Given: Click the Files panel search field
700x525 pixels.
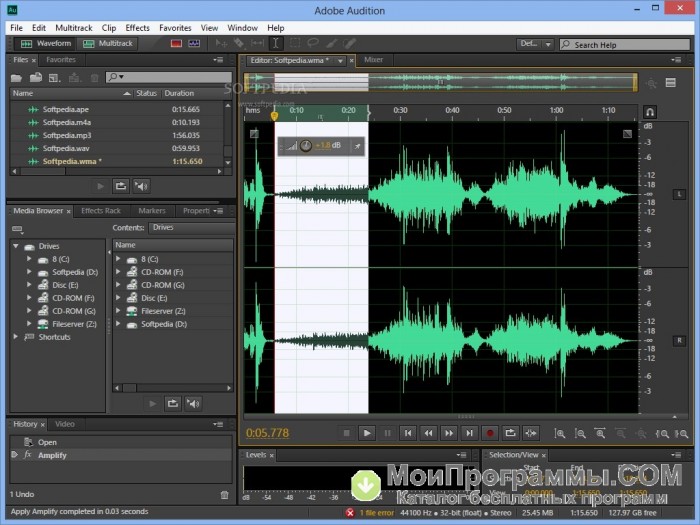Looking at the screenshot, I should (x=169, y=77).
